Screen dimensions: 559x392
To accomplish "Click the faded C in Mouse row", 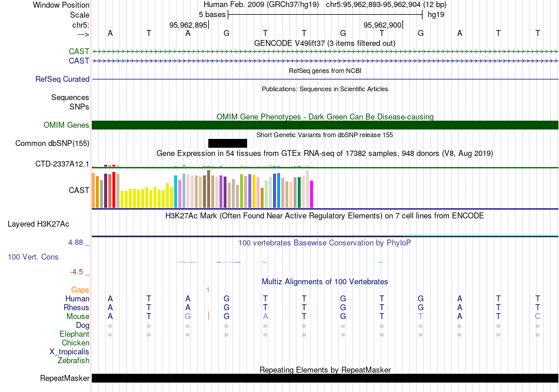I will click(538, 317).
